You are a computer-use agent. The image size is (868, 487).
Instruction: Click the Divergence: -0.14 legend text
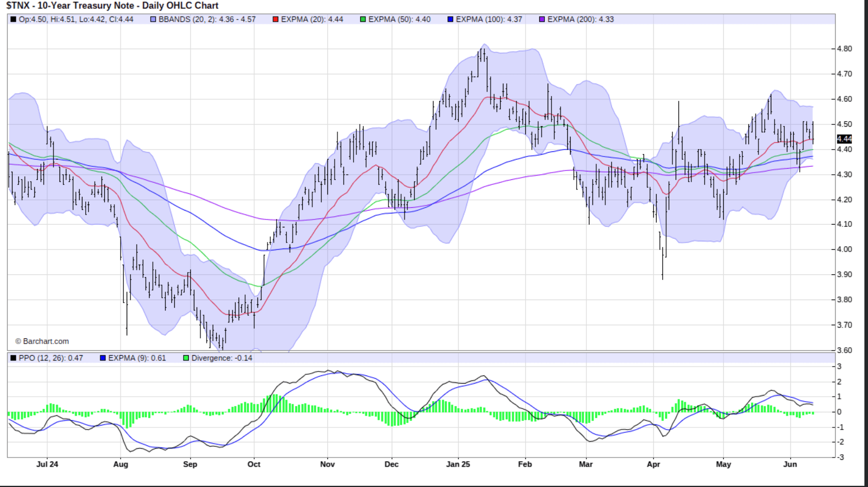tap(222, 358)
